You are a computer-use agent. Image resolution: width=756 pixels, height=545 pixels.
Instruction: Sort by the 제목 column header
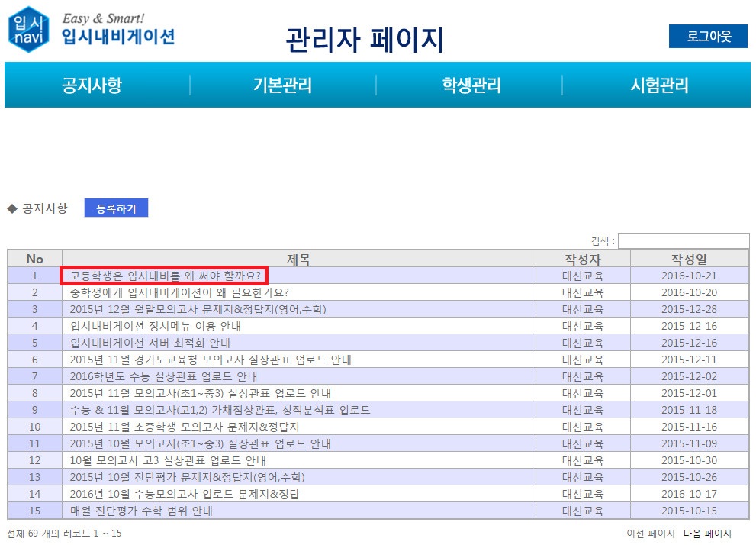click(299, 259)
